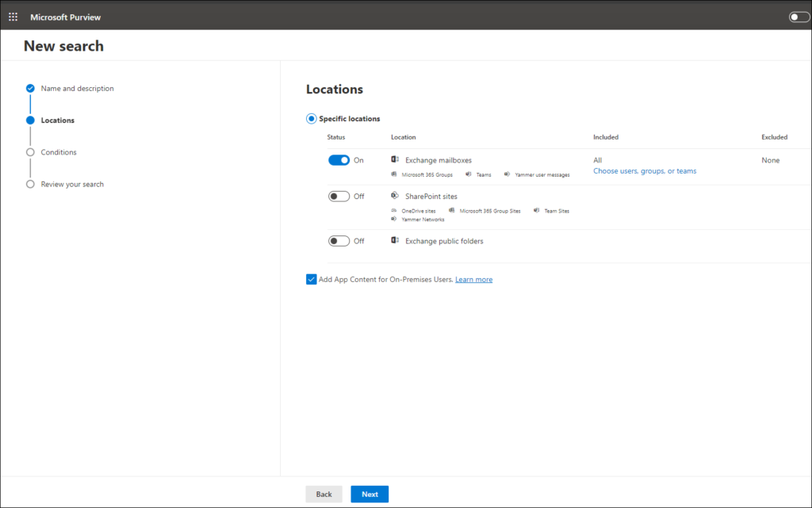This screenshot has width=812, height=508.
Task: Click the Back button
Action: [x=324, y=494]
